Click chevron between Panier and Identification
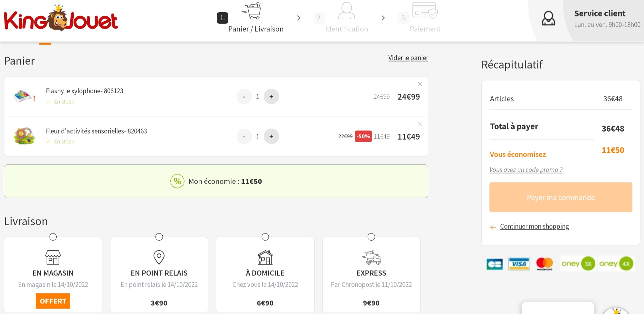Image resolution: width=644 pixels, height=314 pixels. [x=298, y=18]
